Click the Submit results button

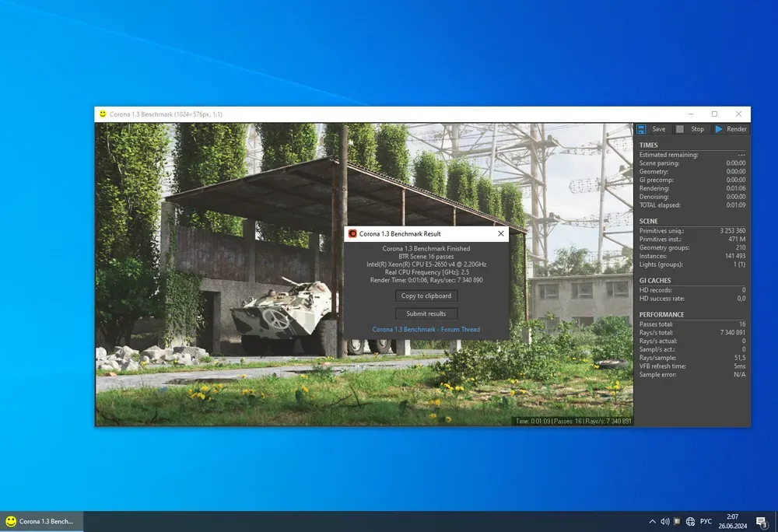pos(426,313)
